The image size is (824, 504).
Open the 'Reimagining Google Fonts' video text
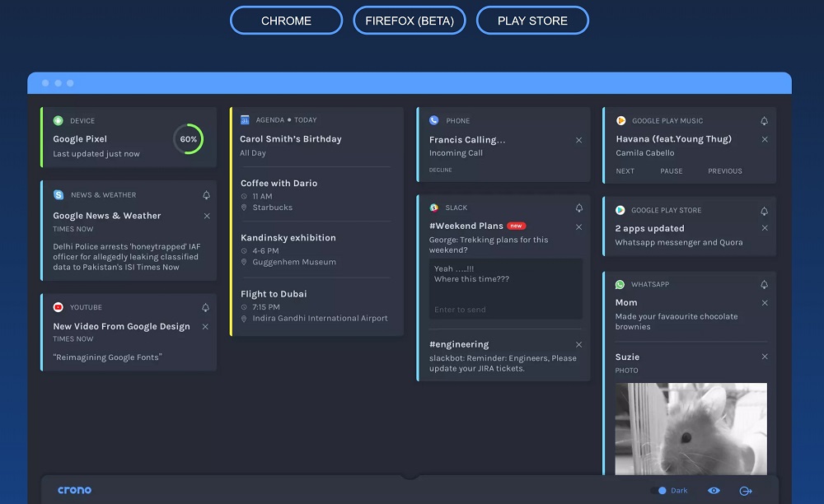coord(108,357)
